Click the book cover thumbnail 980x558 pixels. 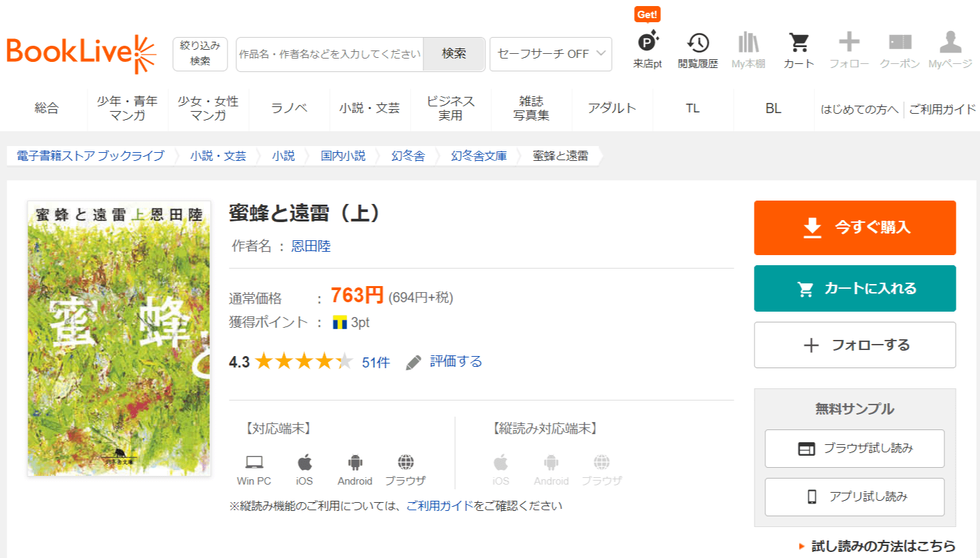pos(119,339)
